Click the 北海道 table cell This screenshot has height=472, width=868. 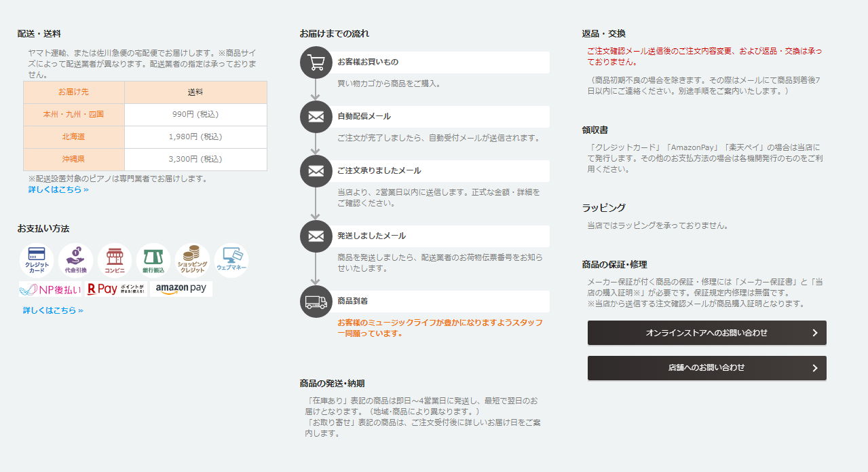[74, 137]
